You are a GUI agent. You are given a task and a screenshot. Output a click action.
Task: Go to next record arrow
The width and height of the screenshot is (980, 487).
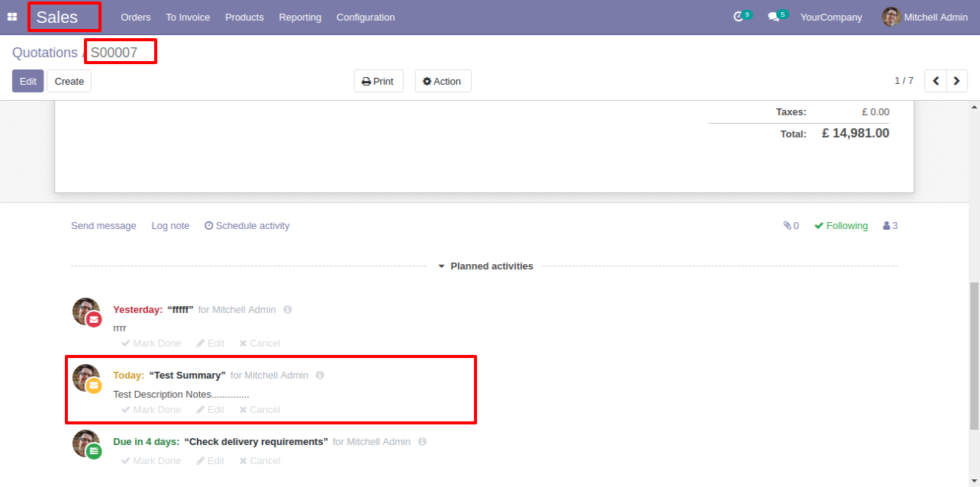point(957,81)
